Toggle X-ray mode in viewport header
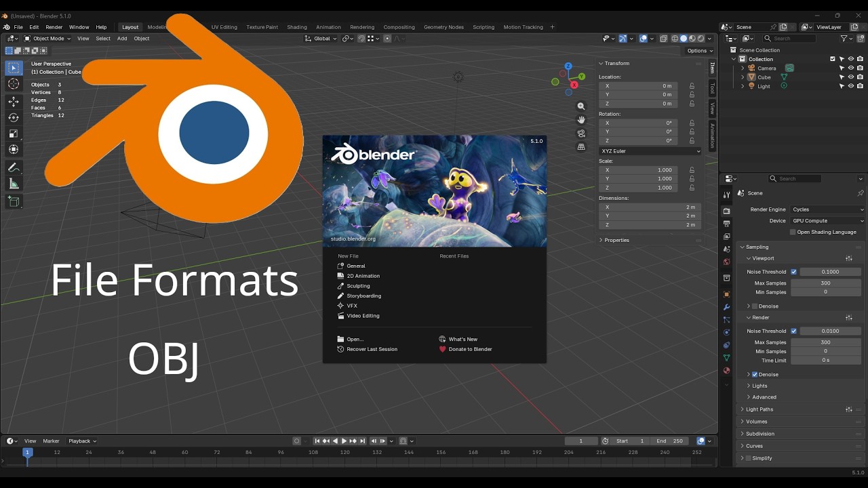Image resolution: width=868 pixels, height=488 pixels. coord(663,39)
